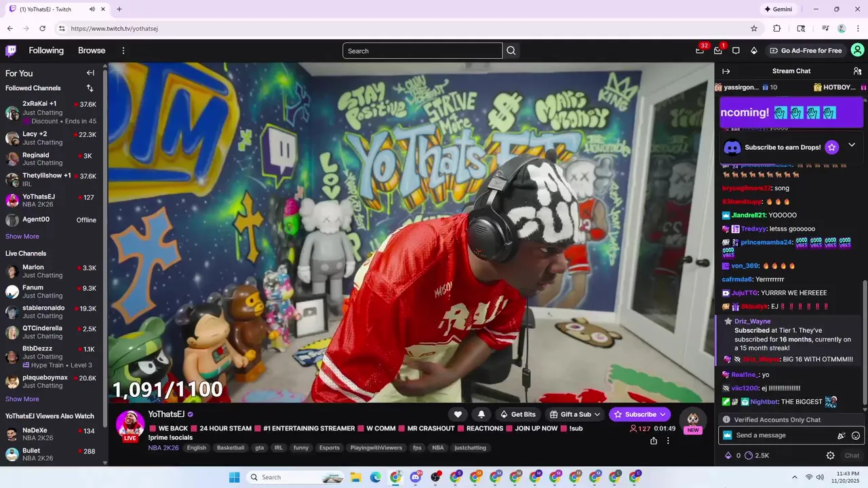The height and width of the screenshot is (488, 868).
Task: Open the Twitch notifications inbox
Action: tap(718, 51)
